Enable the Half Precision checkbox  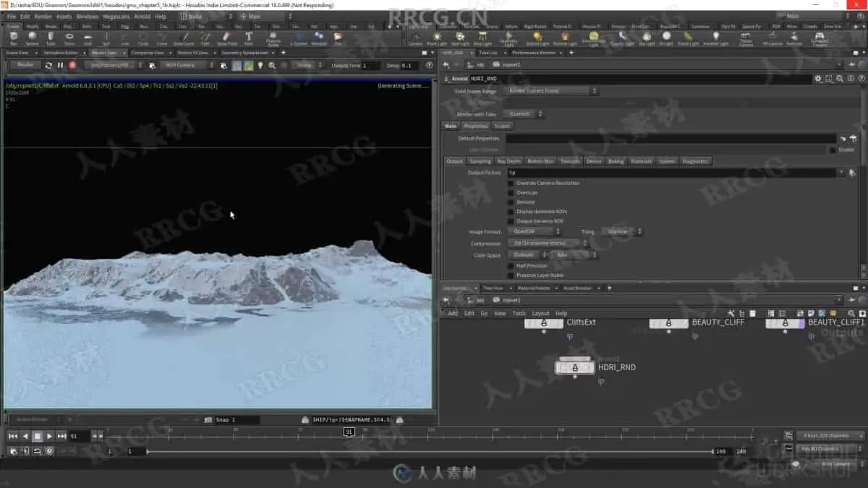click(511, 265)
